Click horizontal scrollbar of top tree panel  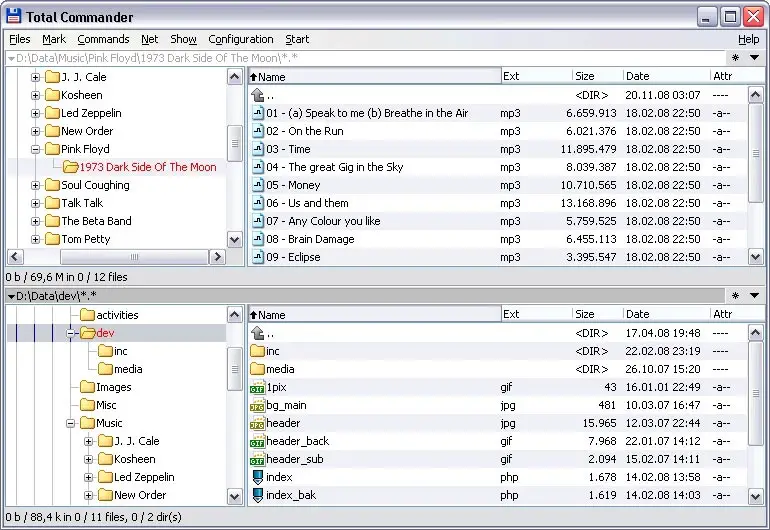click(115, 257)
